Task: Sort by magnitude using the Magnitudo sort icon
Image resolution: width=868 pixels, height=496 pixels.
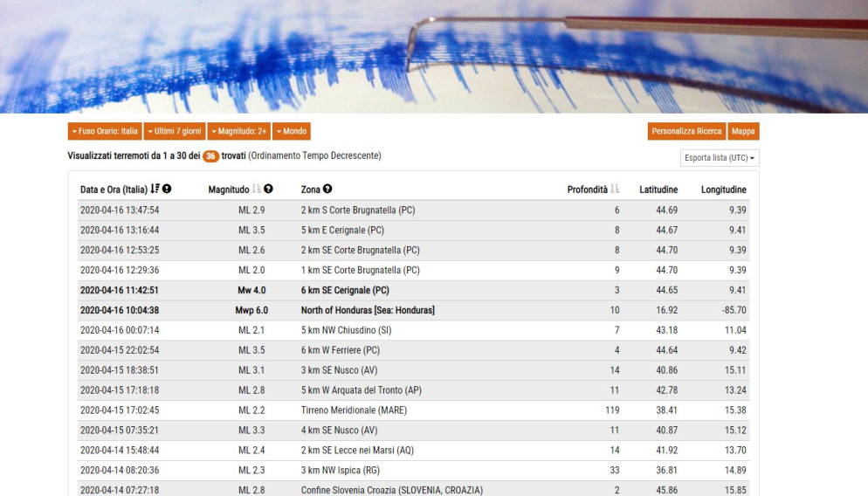Action: click(257, 189)
